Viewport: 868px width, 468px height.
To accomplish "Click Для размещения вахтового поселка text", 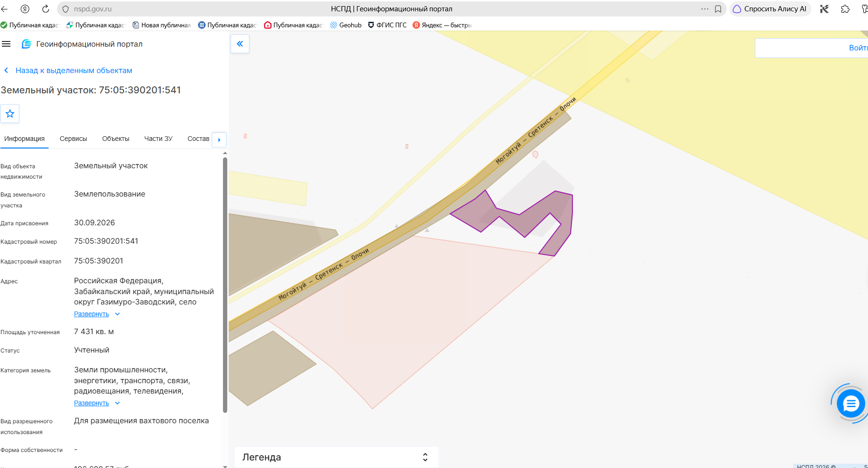I will pyautogui.click(x=141, y=421).
